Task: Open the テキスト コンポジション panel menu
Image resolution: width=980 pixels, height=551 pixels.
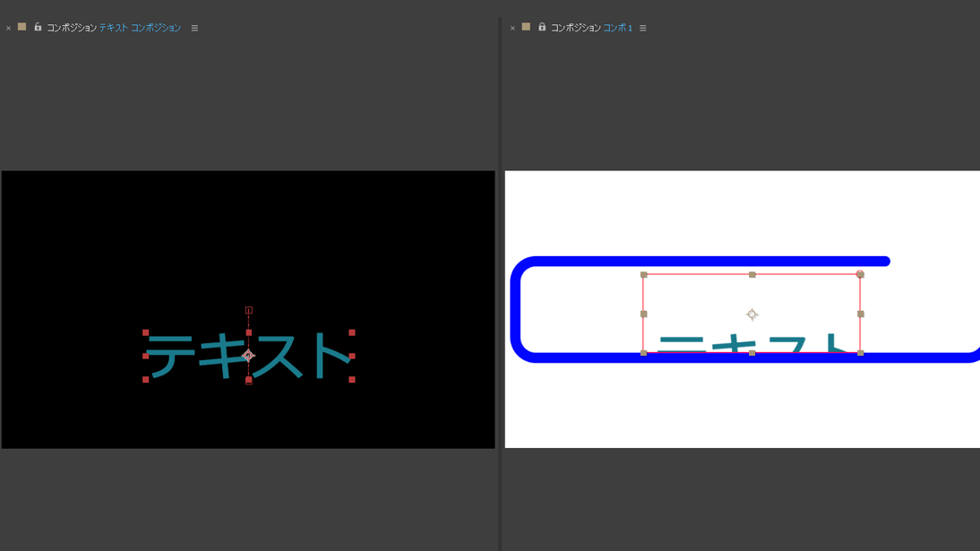Action: (x=194, y=28)
